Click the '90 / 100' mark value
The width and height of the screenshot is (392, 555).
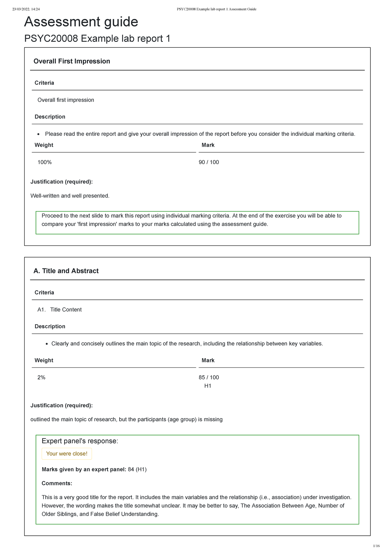point(209,162)
